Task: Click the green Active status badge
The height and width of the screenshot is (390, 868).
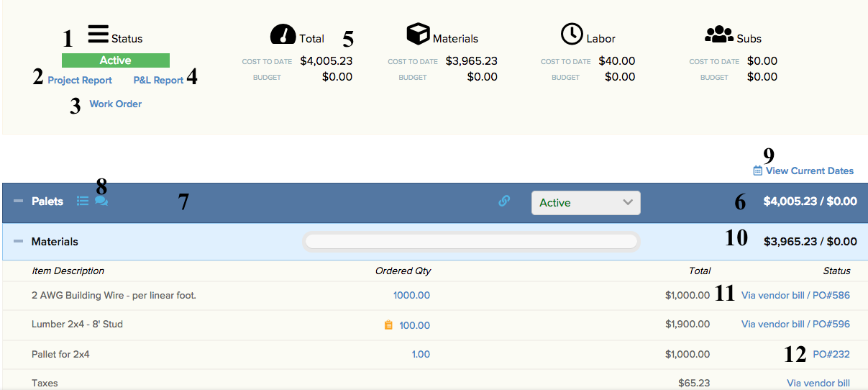Action: tap(115, 60)
